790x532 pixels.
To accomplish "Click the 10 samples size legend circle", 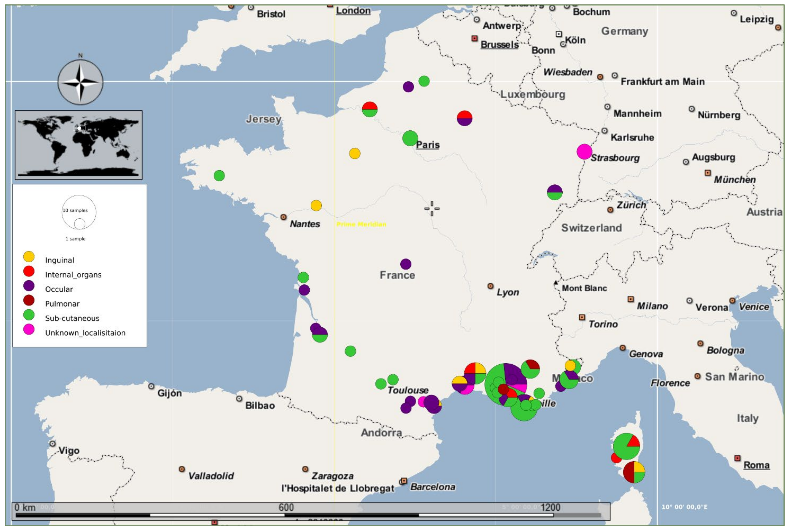I will click(79, 212).
